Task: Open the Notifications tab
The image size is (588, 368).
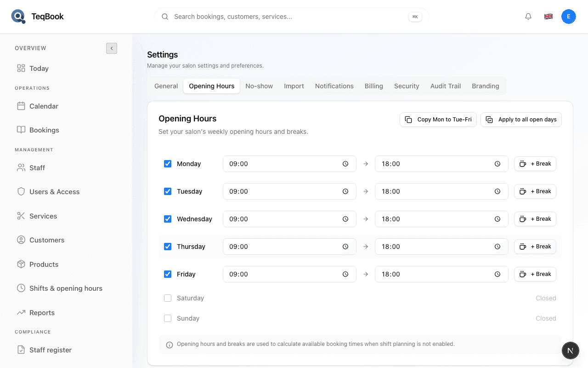Action: click(334, 86)
